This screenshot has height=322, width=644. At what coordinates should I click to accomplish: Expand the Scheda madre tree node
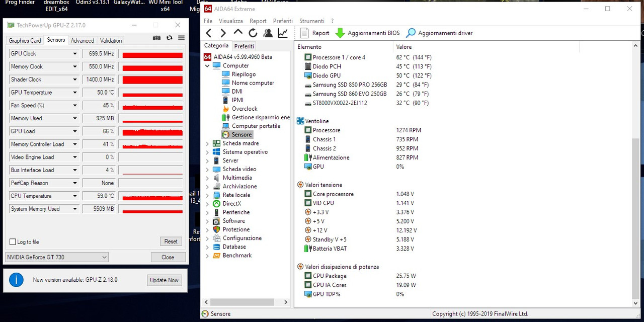point(207,143)
